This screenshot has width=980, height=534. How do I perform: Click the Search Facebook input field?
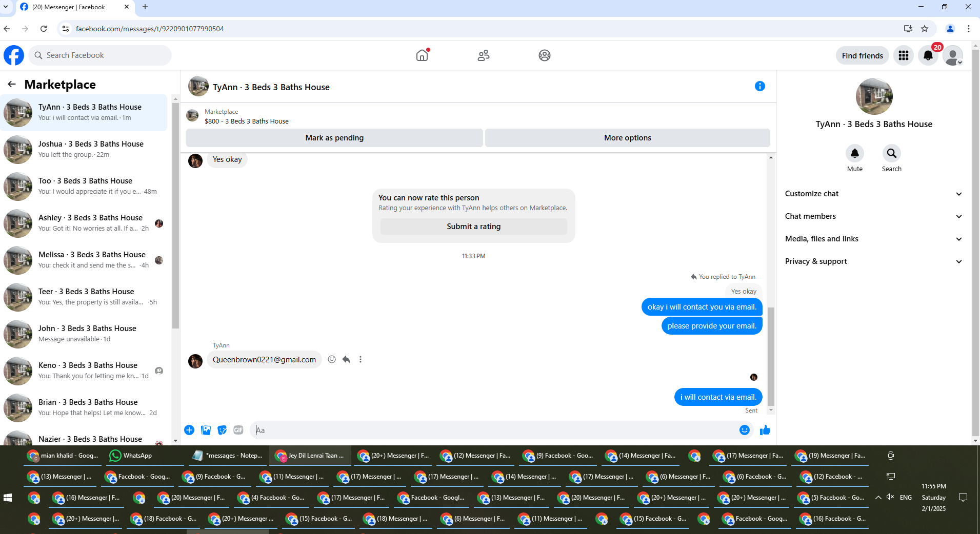click(x=100, y=55)
